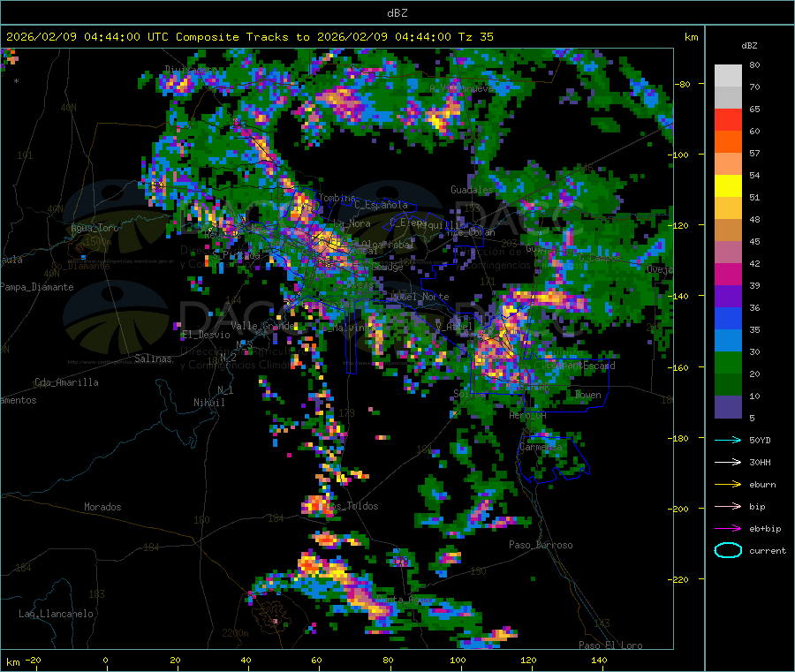The height and width of the screenshot is (672, 795).
Task: Click the cyan 'current' ellipse symbol
Action: 728,550
